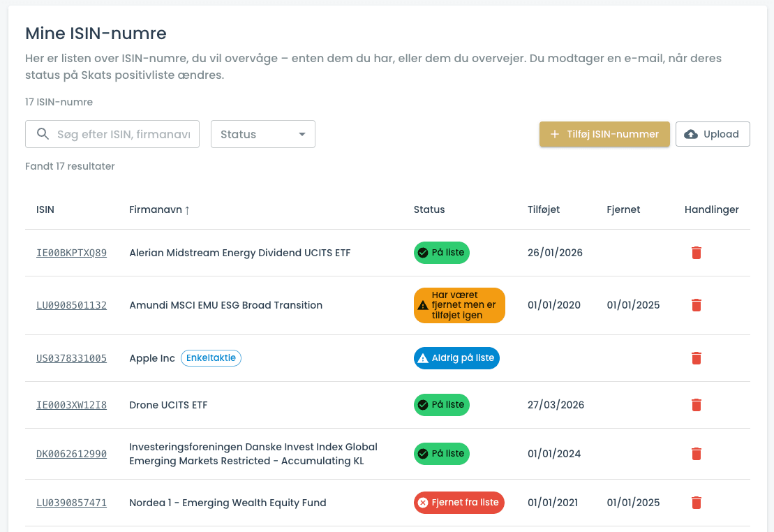Select text Amundi MSCI EMU ESG Broad Transition

225,305
